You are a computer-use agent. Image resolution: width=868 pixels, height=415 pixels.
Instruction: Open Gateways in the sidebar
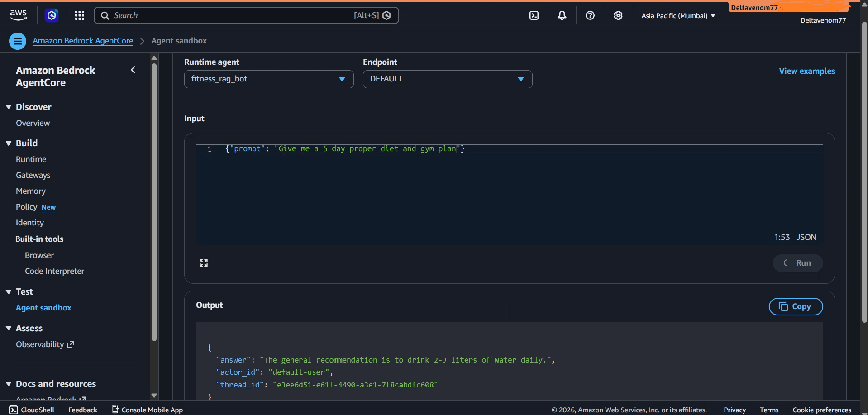[33, 175]
